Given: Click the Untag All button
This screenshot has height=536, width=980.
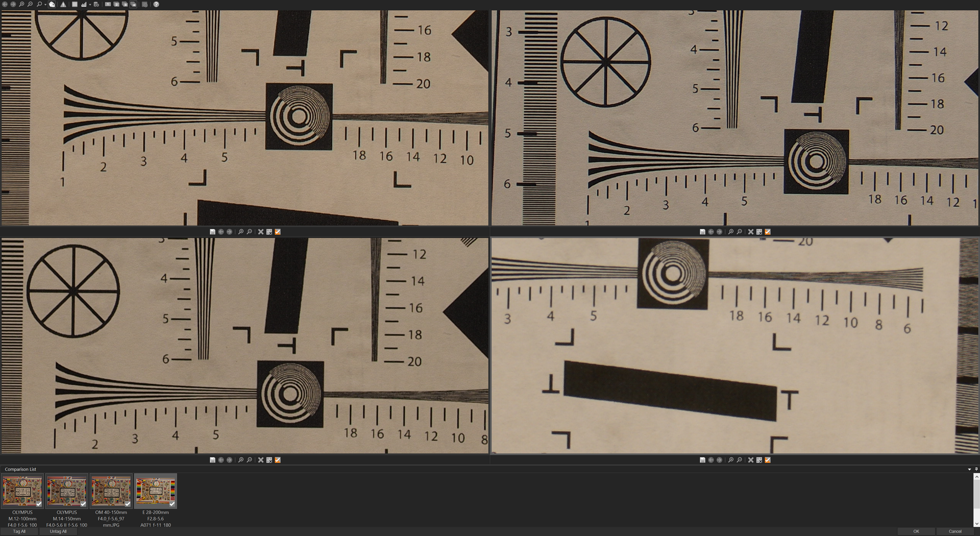Looking at the screenshot, I should pos(58,531).
